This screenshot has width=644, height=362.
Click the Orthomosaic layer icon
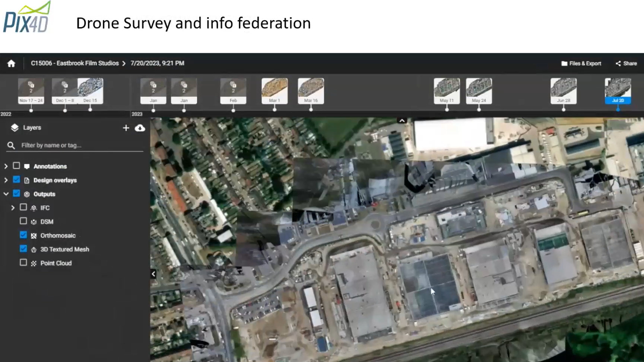click(x=34, y=236)
